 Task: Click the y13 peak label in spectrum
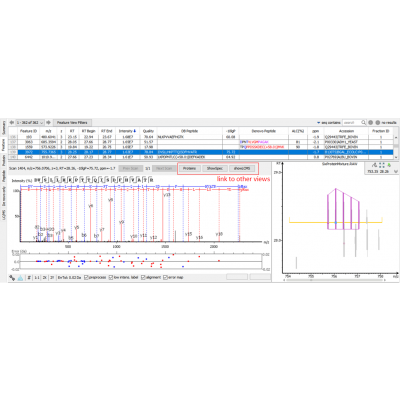point(167,194)
